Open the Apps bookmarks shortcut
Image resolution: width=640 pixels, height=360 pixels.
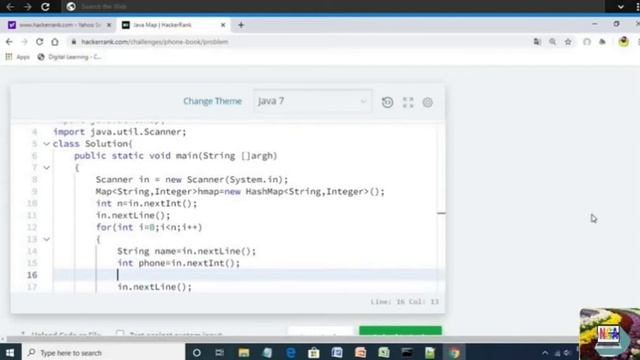pyautogui.click(x=18, y=57)
